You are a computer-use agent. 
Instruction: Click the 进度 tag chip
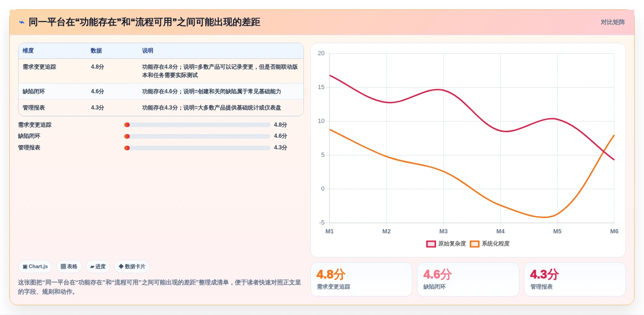(98, 267)
